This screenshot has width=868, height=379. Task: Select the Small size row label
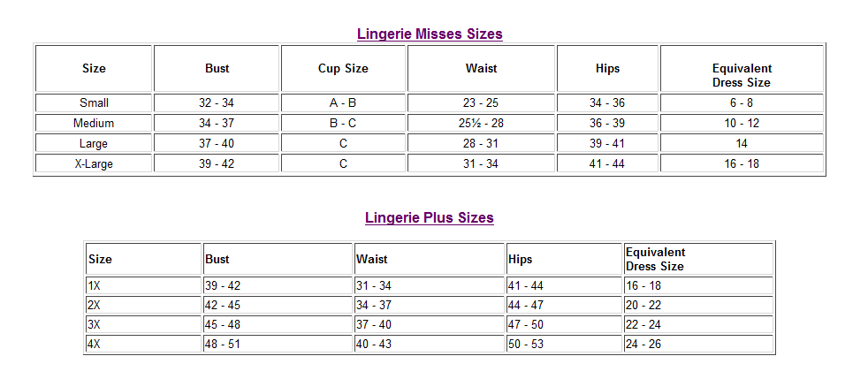click(94, 102)
